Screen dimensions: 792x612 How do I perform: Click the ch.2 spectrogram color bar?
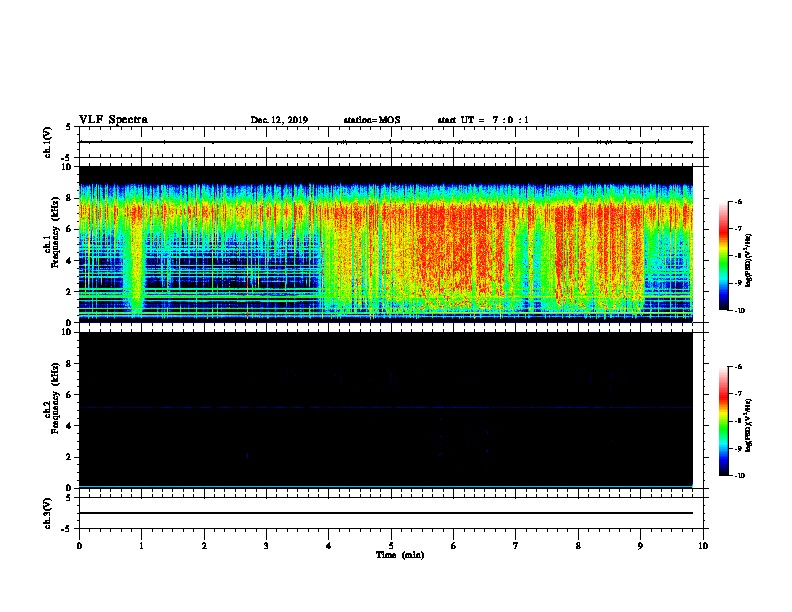(x=724, y=421)
